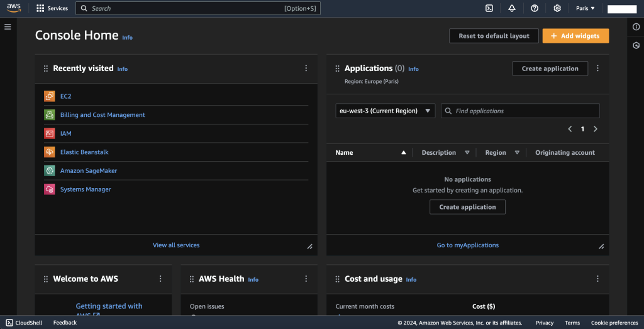
Task: Click the Applications widget resize corner handle
Action: click(601, 247)
